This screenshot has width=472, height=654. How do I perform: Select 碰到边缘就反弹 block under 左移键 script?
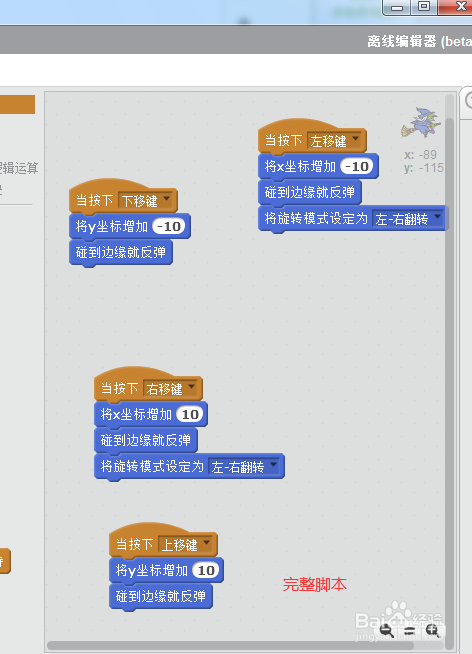(x=309, y=192)
